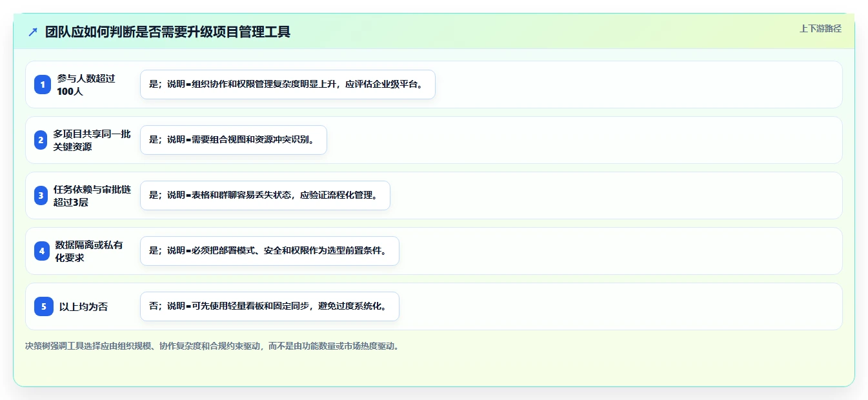Select step badge number 2

(x=41, y=140)
